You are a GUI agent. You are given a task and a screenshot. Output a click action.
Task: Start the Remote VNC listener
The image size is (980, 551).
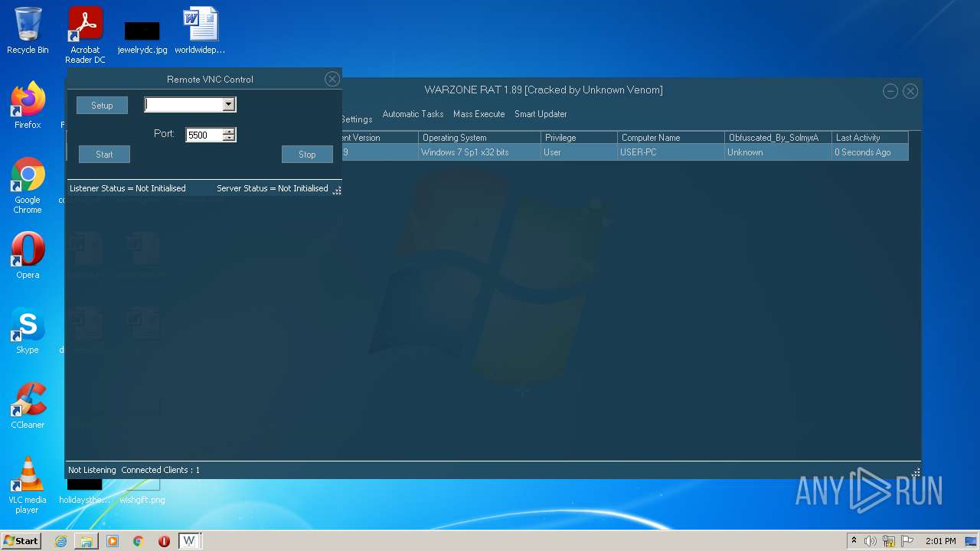[x=104, y=155]
